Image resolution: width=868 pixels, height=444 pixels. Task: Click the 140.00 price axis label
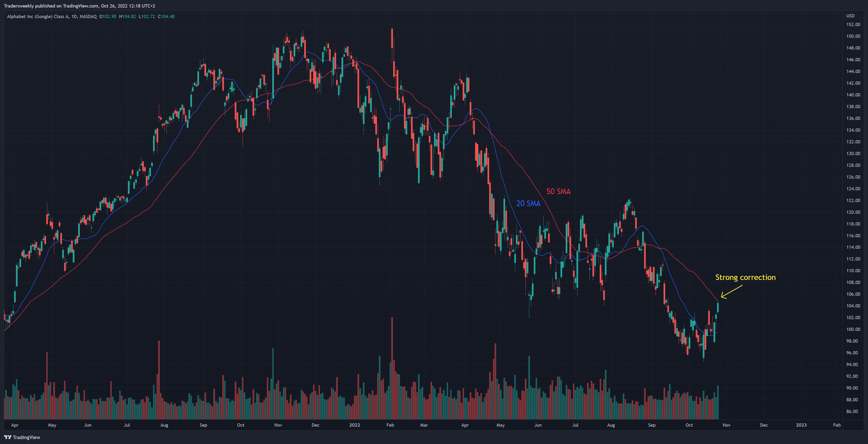coord(853,95)
